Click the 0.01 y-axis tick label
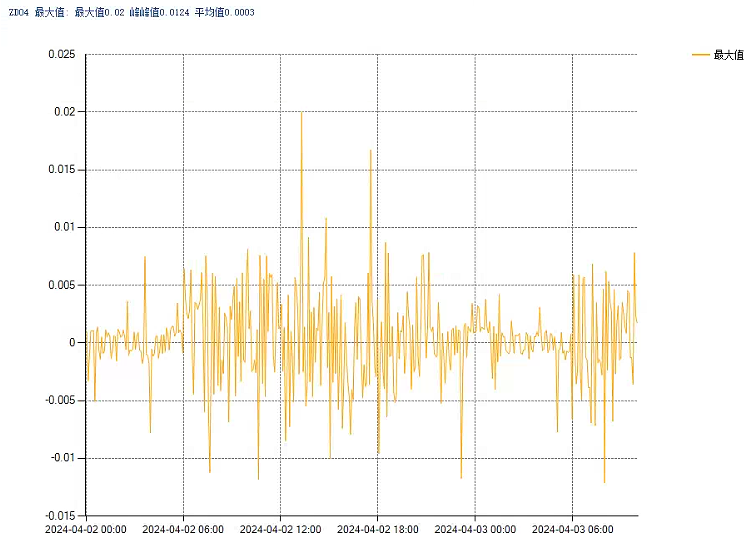 [x=65, y=227]
